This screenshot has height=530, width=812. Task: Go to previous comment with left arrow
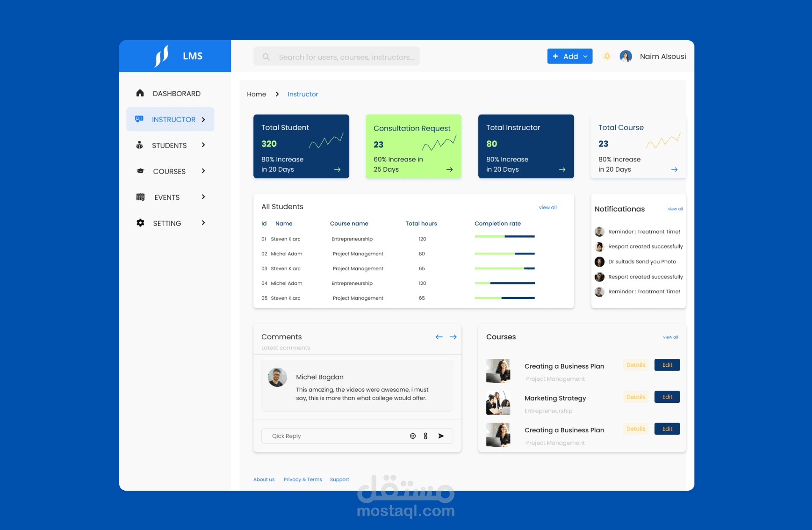(x=439, y=337)
